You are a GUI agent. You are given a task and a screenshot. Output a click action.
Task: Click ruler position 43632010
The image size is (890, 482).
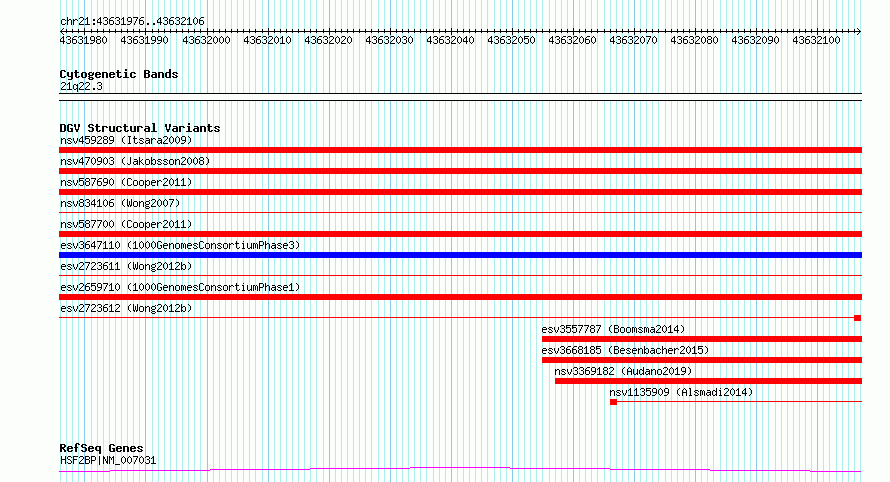[267, 40]
